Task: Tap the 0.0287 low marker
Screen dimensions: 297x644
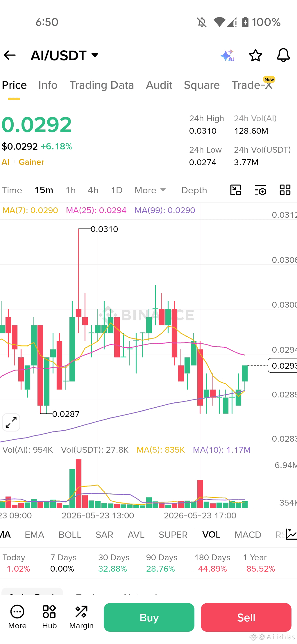Action: 66,414
